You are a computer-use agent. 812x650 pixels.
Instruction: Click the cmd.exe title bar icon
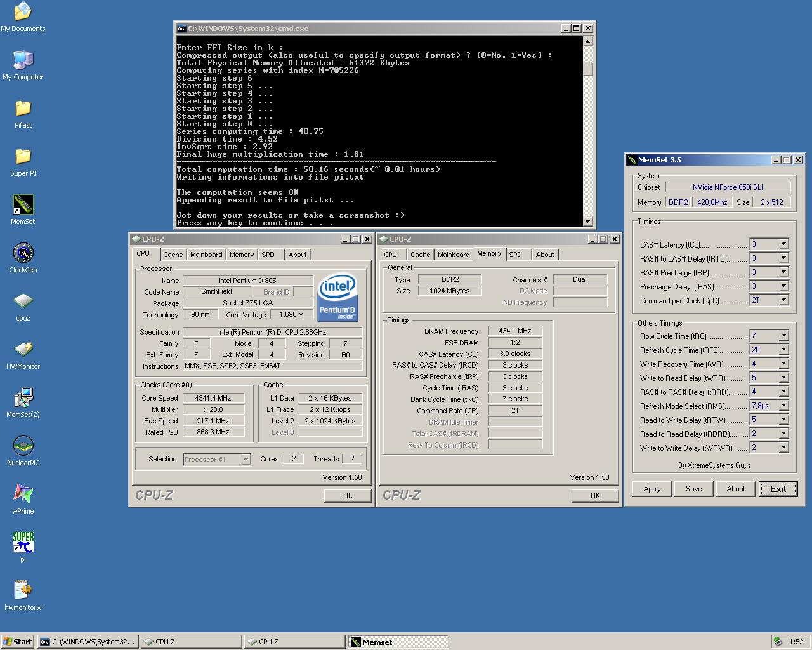pos(181,29)
